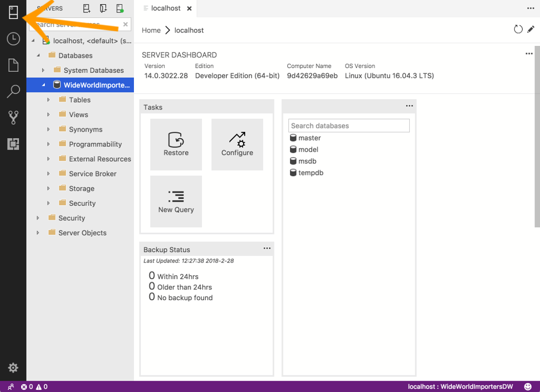Image resolution: width=540 pixels, height=392 pixels.
Task: Expand the Tables folder
Action: click(49, 99)
